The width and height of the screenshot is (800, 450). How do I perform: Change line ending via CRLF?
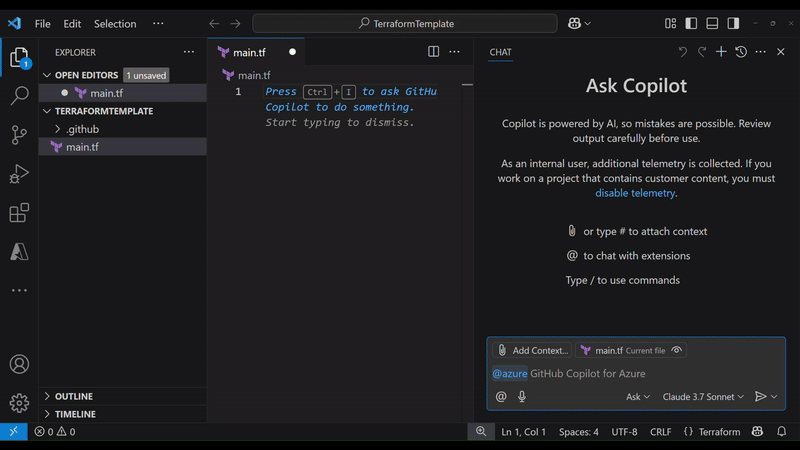click(x=660, y=432)
